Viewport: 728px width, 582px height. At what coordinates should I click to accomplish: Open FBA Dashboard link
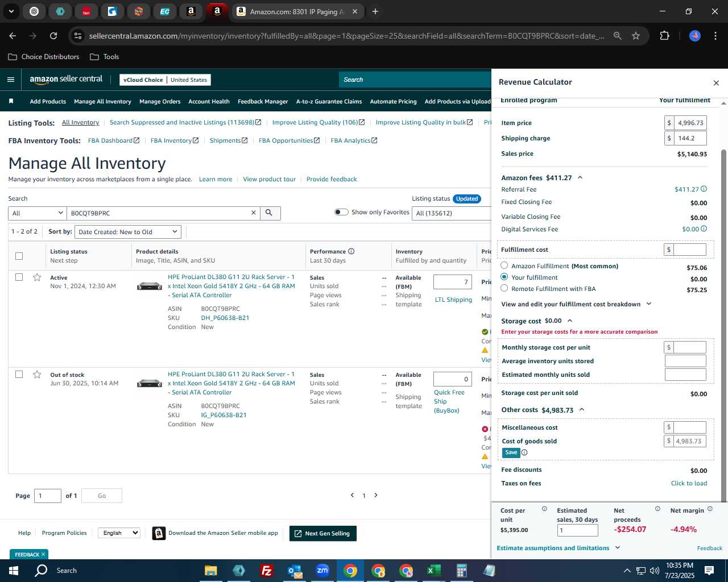coord(114,140)
